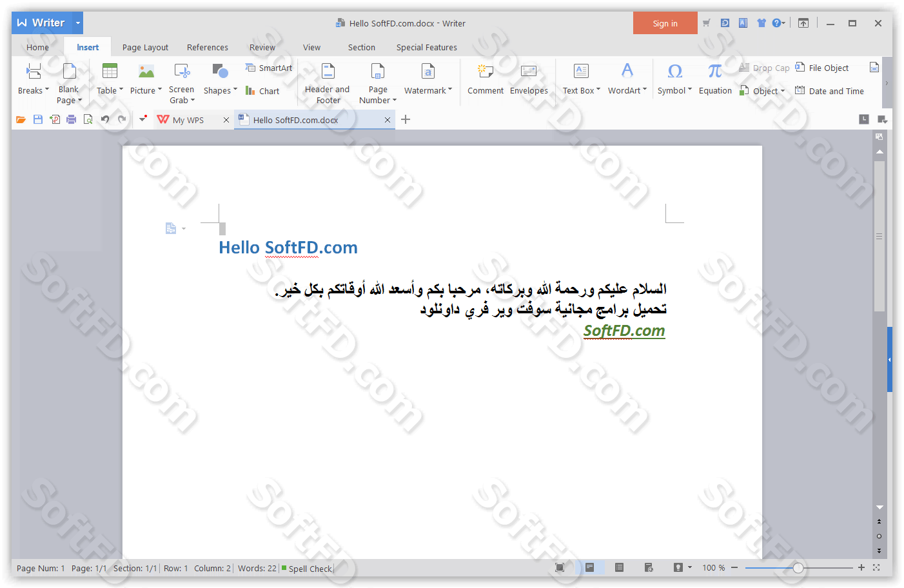This screenshot has height=588, width=904.
Task: Switch to the References tab
Action: [208, 47]
